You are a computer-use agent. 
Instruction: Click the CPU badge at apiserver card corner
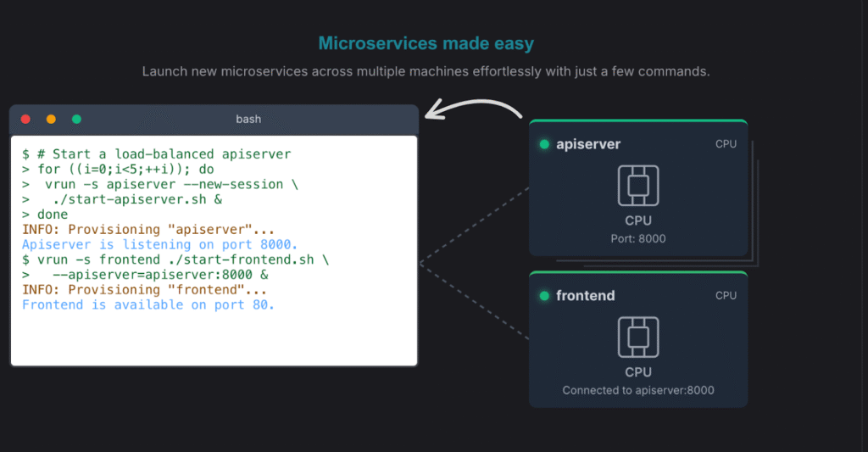tap(726, 144)
